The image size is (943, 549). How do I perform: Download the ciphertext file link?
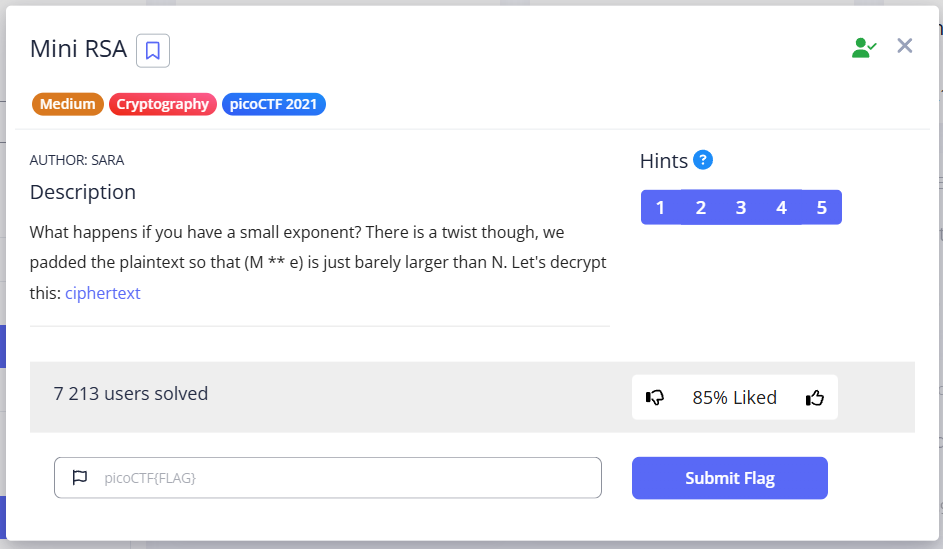click(103, 293)
